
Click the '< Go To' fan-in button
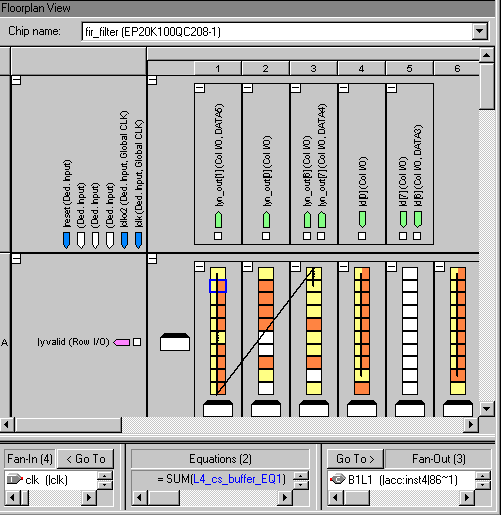(86, 459)
